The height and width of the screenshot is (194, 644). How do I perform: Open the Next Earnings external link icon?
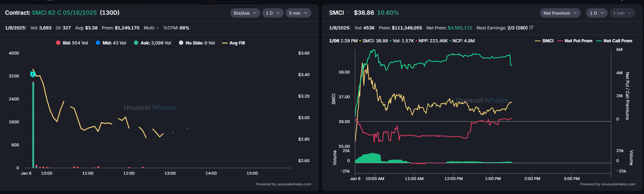click(531, 27)
